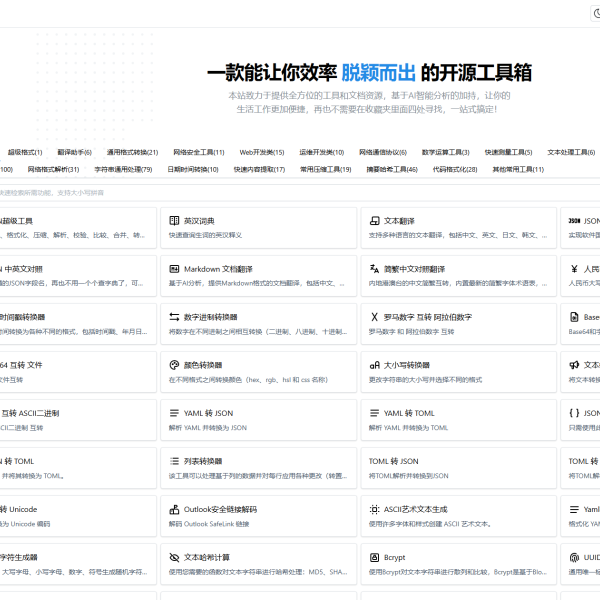Open the ASCII艺术文本生成 icon
The image size is (600, 600).
click(x=374, y=509)
